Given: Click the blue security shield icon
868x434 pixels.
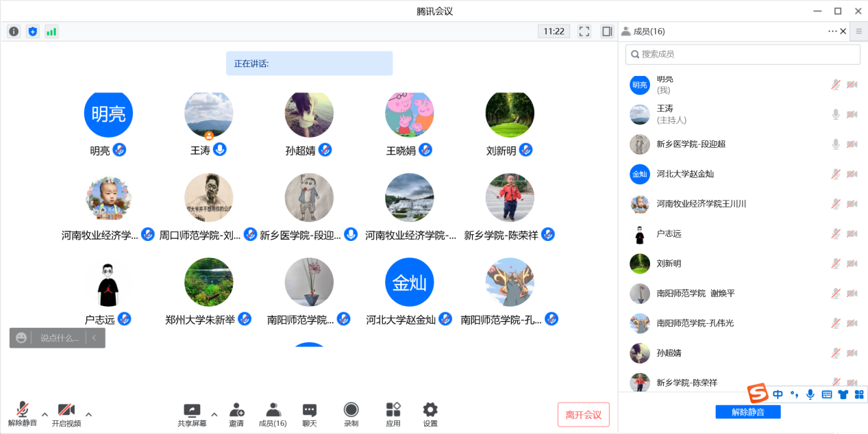Looking at the screenshot, I should [33, 31].
